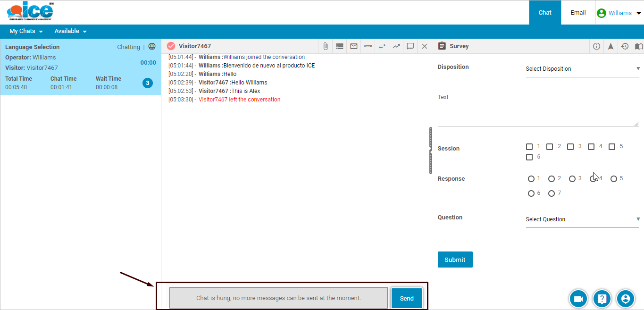Open the trending chart icon
The height and width of the screenshot is (310, 644).
click(396, 46)
